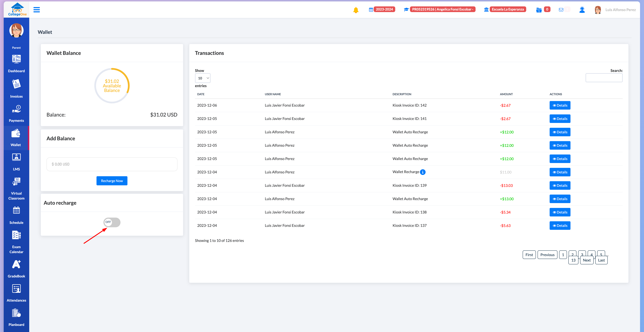Click the Wallet Recharge info icon
This screenshot has width=644, height=332.
[x=423, y=172]
